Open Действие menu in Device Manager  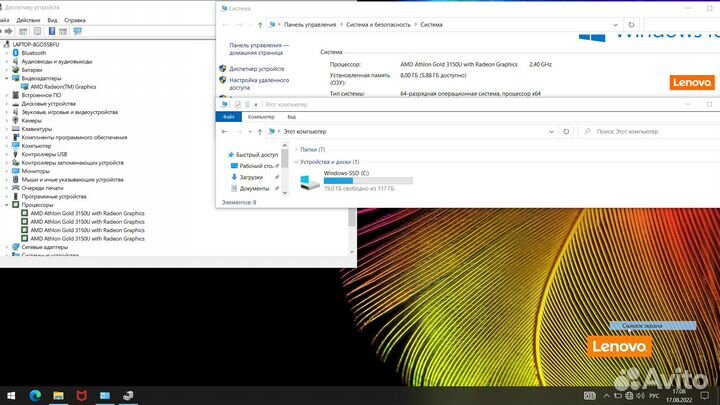[28, 20]
